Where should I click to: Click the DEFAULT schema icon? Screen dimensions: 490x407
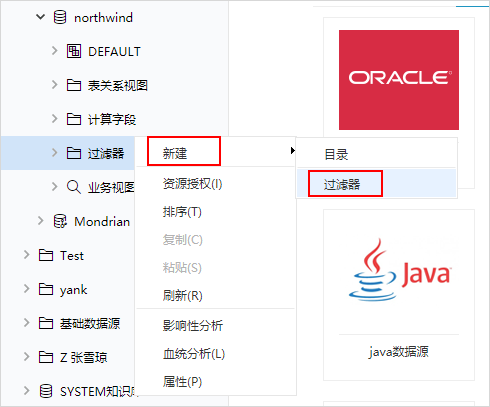[x=74, y=51]
